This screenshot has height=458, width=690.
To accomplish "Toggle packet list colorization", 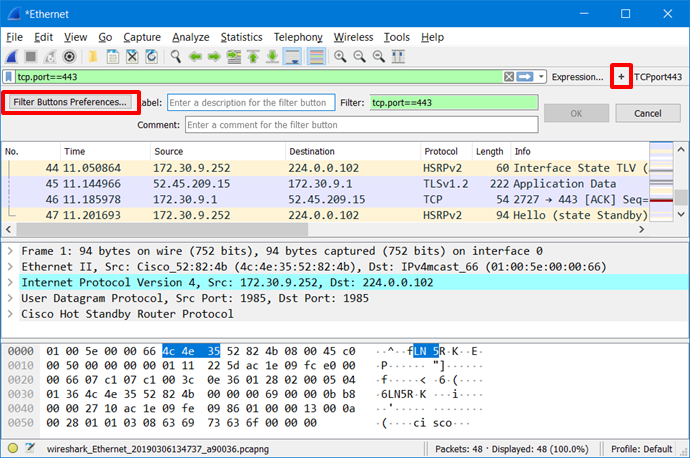I will 316,57.
